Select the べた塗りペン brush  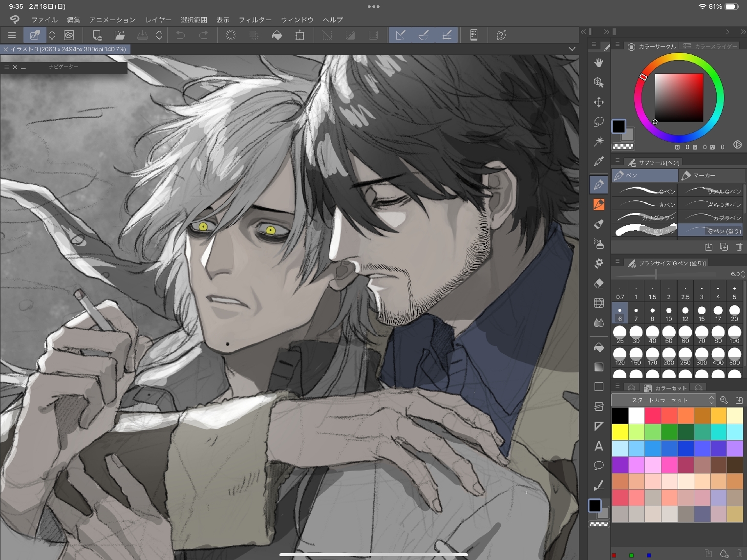644,230
